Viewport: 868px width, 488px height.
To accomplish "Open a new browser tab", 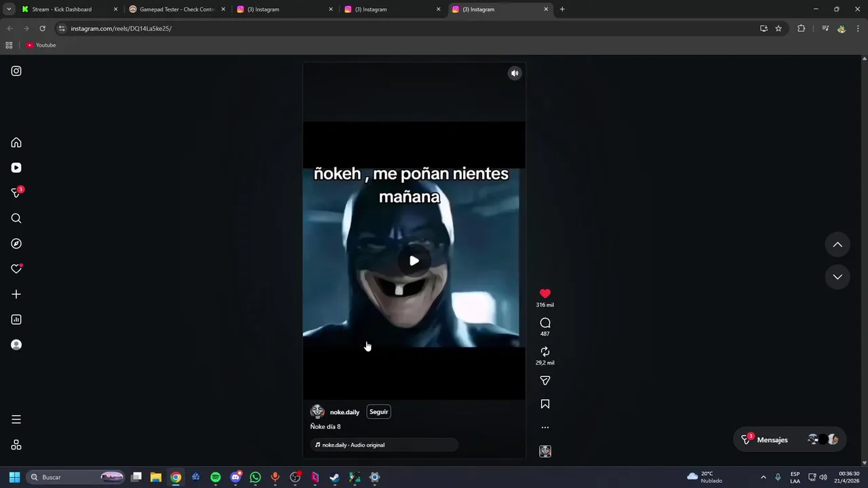I will point(562,9).
